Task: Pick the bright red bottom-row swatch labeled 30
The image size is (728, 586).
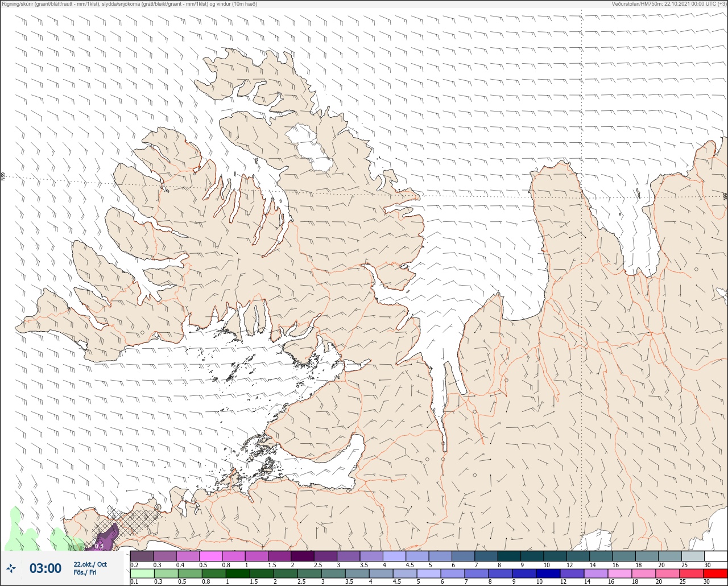Action: click(715, 573)
